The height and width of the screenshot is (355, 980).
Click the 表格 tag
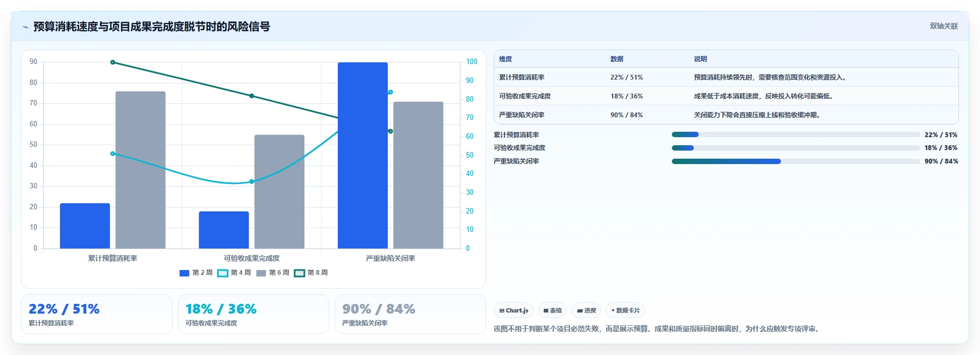pyautogui.click(x=552, y=310)
